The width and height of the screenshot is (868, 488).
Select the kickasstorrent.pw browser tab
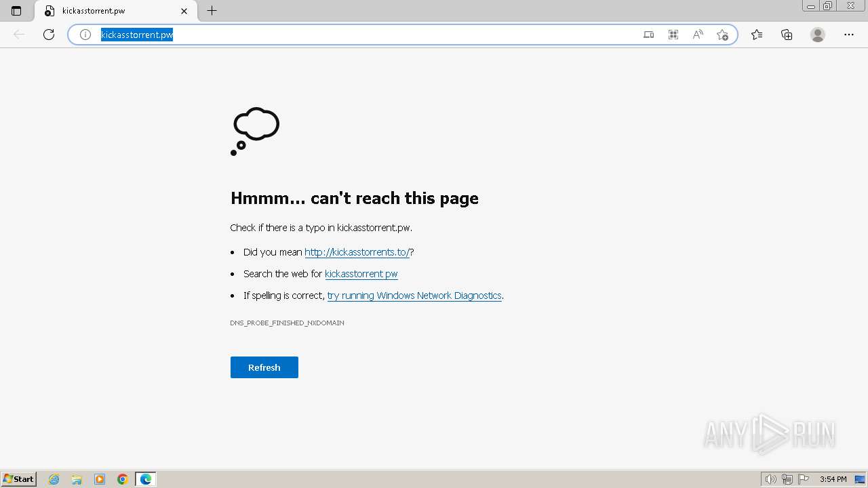[x=115, y=11]
